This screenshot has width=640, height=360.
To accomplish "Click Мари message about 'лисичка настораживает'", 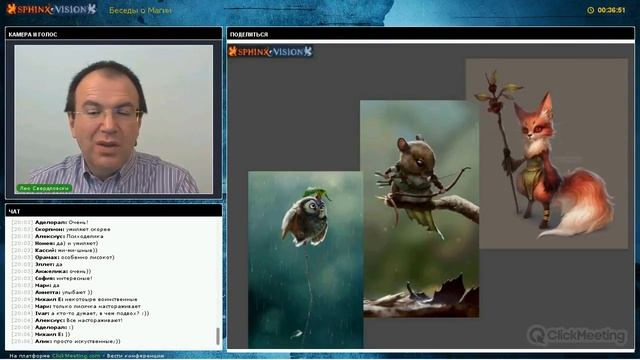I will [76, 306].
